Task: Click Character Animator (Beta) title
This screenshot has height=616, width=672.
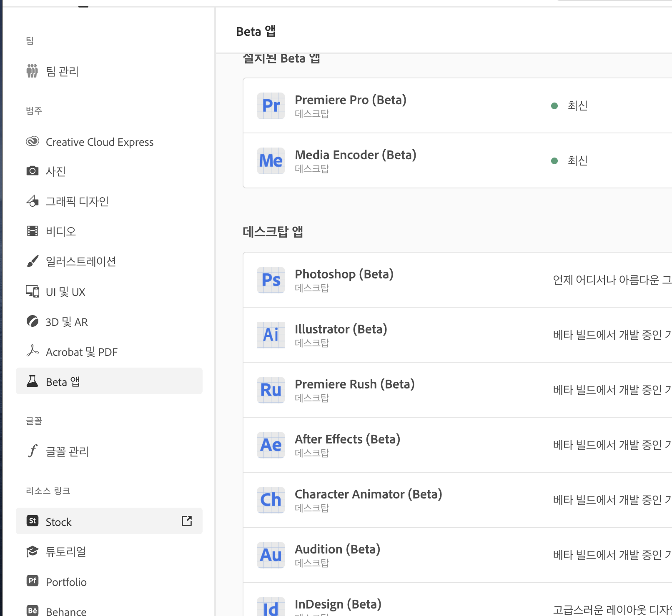Action: pyautogui.click(x=369, y=494)
